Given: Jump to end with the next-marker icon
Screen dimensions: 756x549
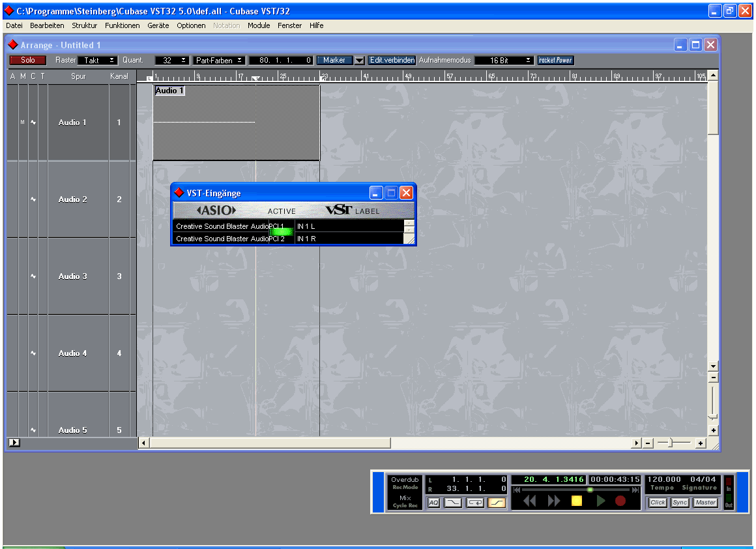Looking at the screenshot, I should [635, 490].
